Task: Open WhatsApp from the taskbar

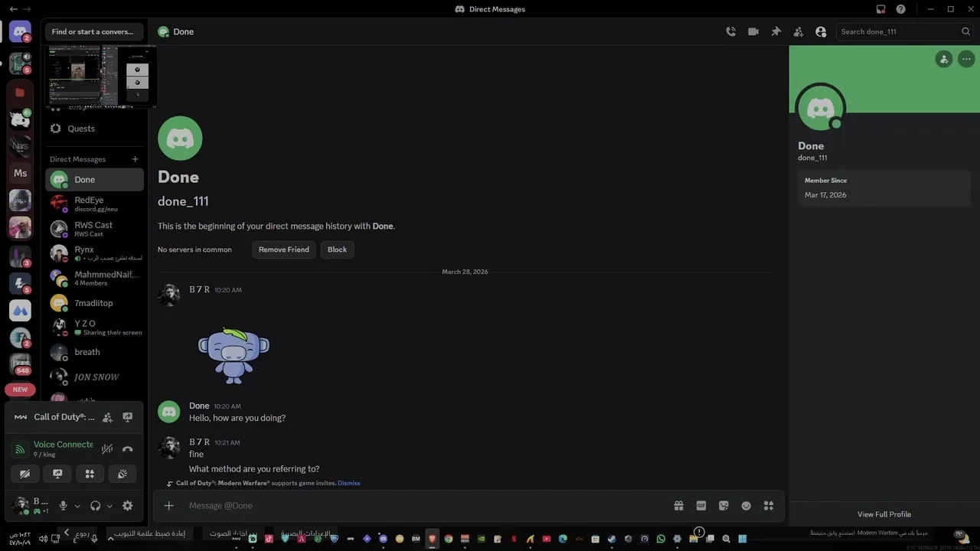Action: point(661,539)
